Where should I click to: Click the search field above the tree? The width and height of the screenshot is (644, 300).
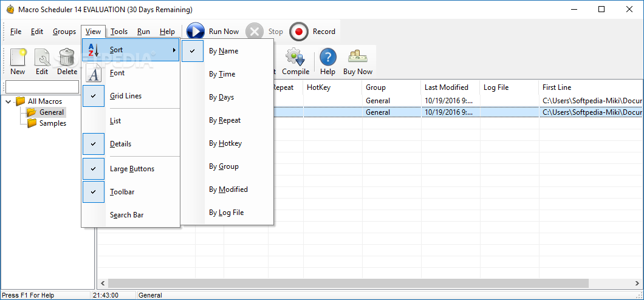tap(42, 87)
